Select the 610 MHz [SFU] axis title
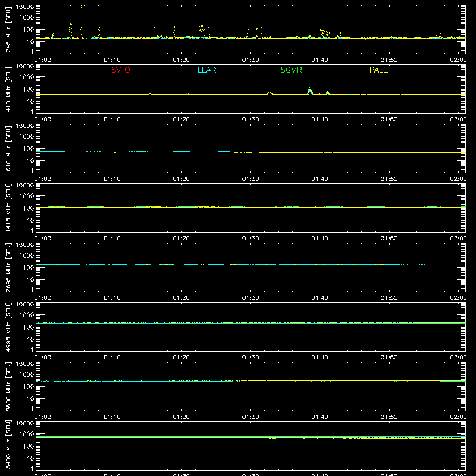Viewport: 476px width, 476px height. (8, 148)
